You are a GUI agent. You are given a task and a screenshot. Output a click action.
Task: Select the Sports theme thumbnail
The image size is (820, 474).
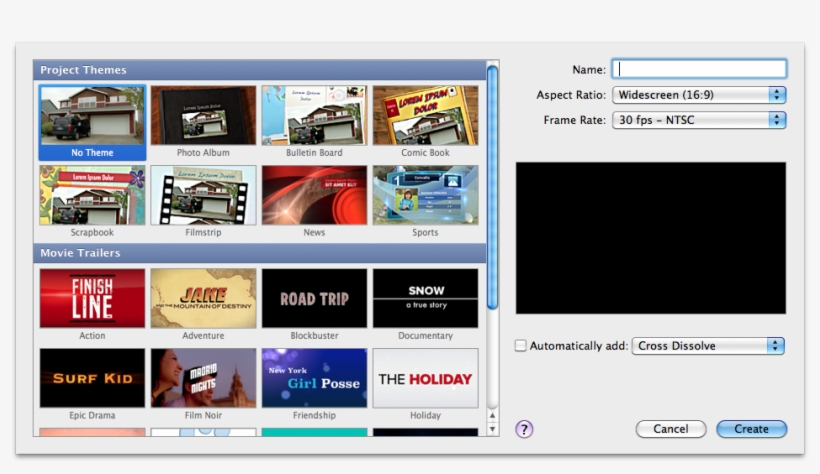coord(425,195)
